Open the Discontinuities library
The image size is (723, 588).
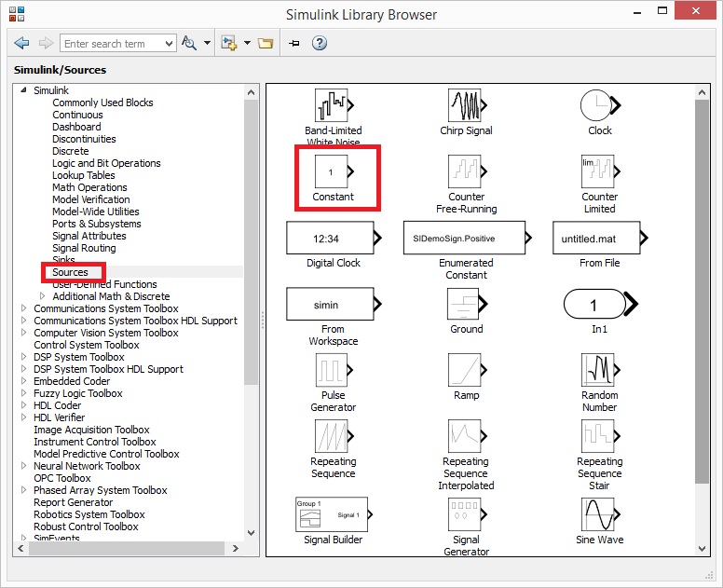tap(84, 139)
